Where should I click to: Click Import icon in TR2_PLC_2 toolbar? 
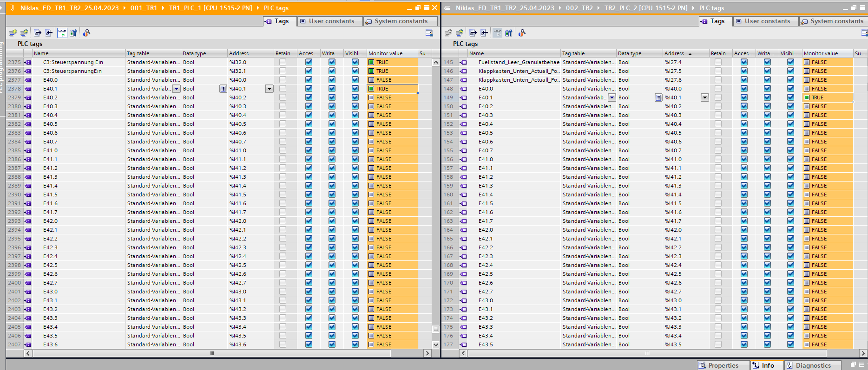[x=484, y=33]
